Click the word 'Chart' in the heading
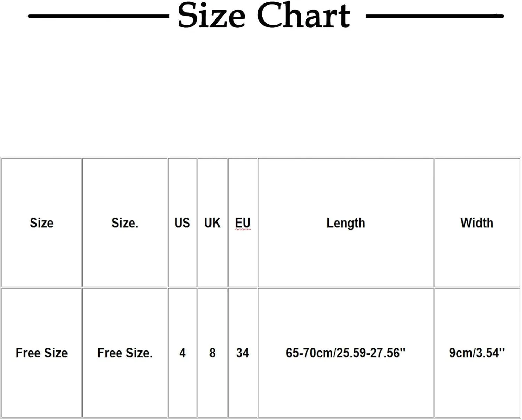 click(x=303, y=15)
